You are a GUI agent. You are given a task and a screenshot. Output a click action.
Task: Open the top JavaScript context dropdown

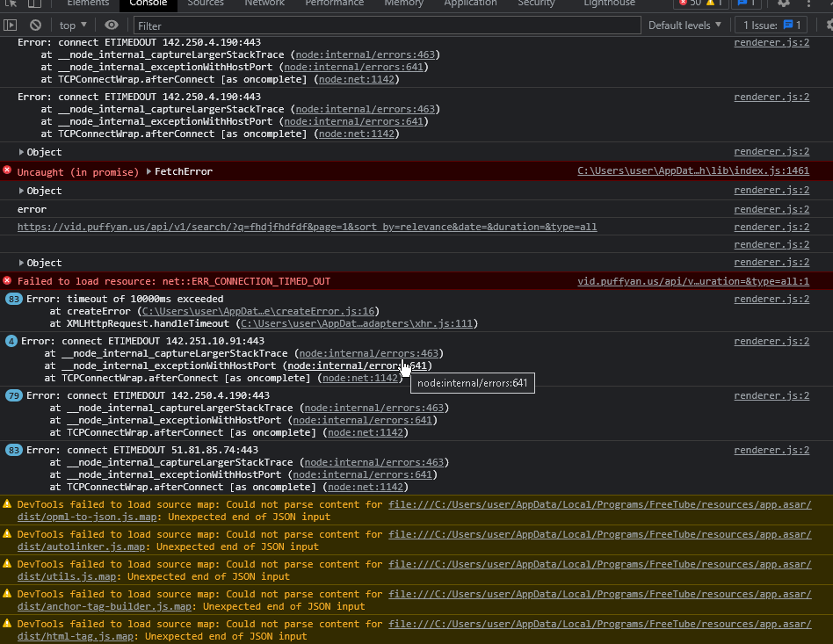(73, 25)
